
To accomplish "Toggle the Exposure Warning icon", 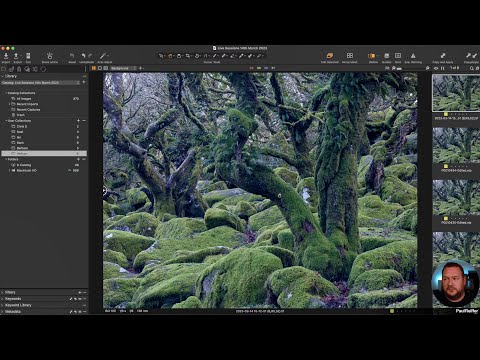I will pos(413,56).
